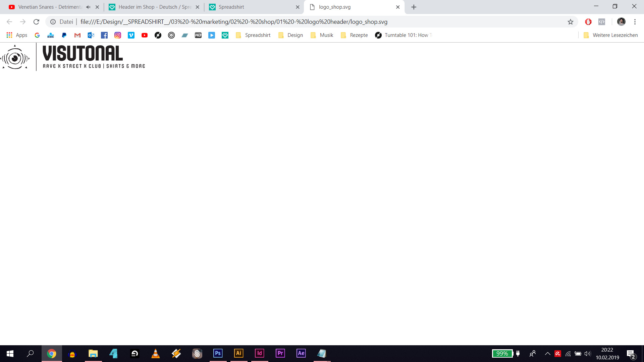Reload the current page
This screenshot has height=362, width=644.
coord(36,22)
